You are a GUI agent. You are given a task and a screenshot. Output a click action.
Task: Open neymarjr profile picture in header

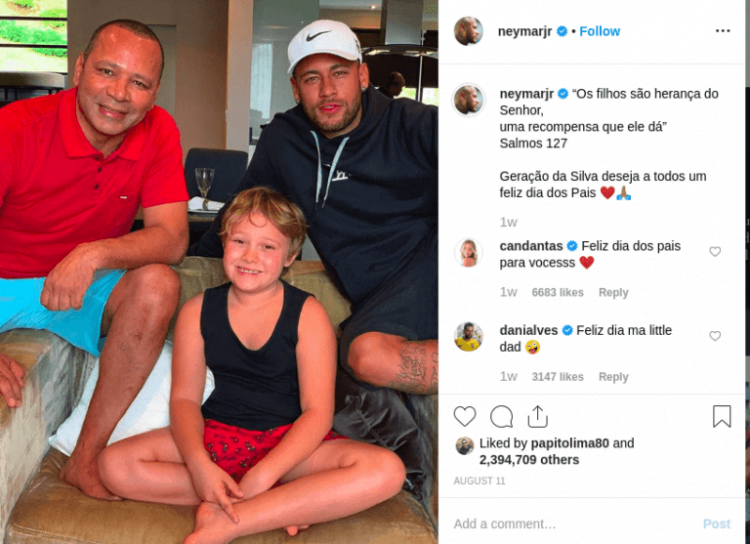click(468, 31)
